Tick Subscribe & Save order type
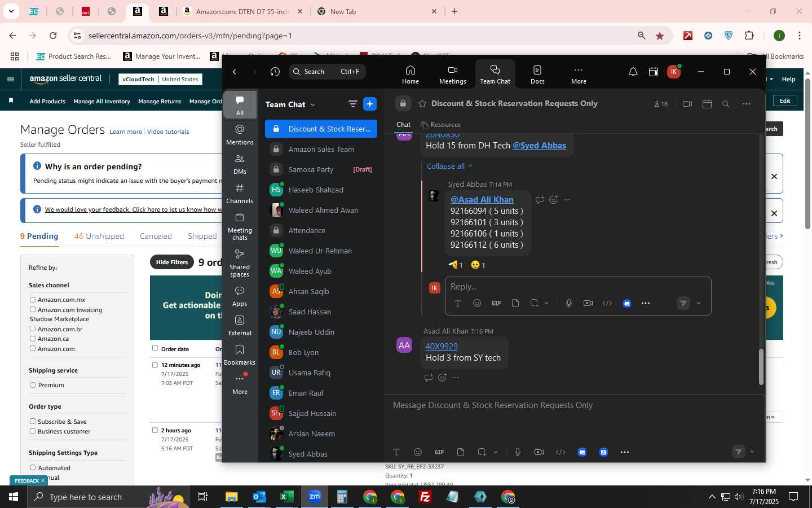This screenshot has width=812, height=508. (33, 421)
